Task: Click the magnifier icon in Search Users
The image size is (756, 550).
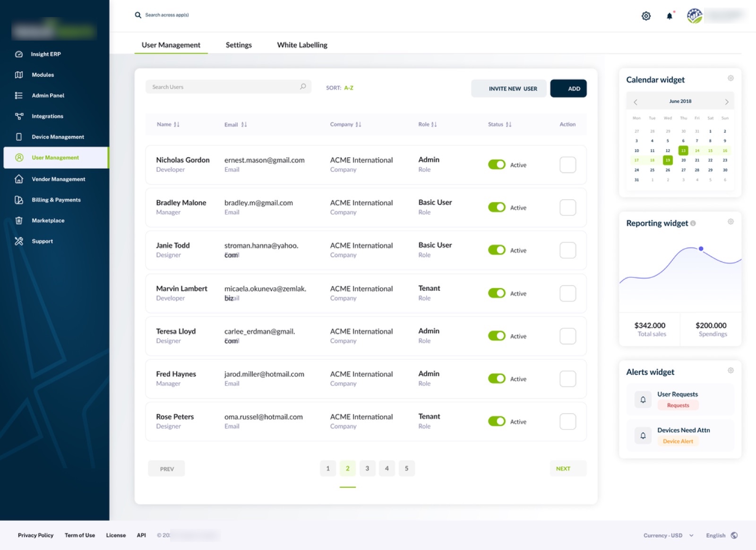Action: pyautogui.click(x=303, y=86)
